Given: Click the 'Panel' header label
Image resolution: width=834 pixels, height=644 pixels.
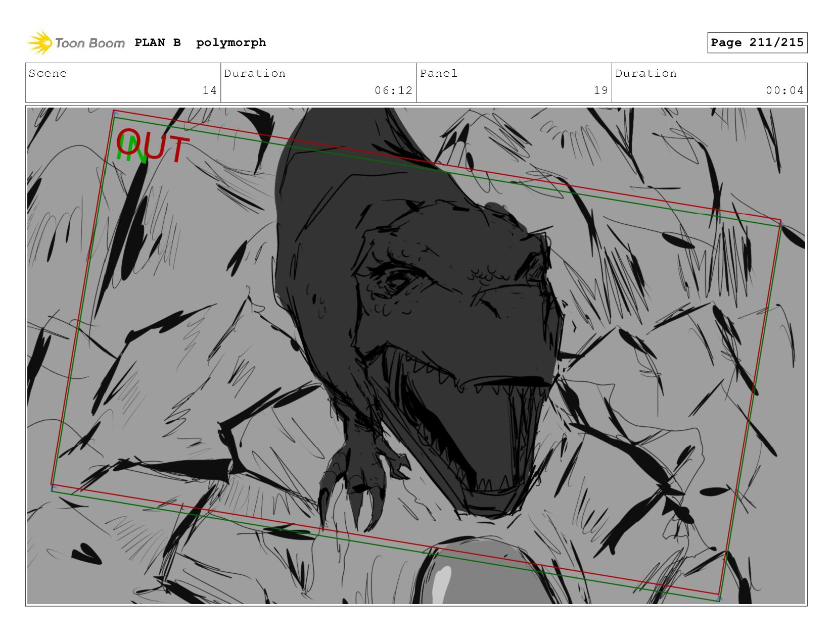Looking at the screenshot, I should coord(439,73).
